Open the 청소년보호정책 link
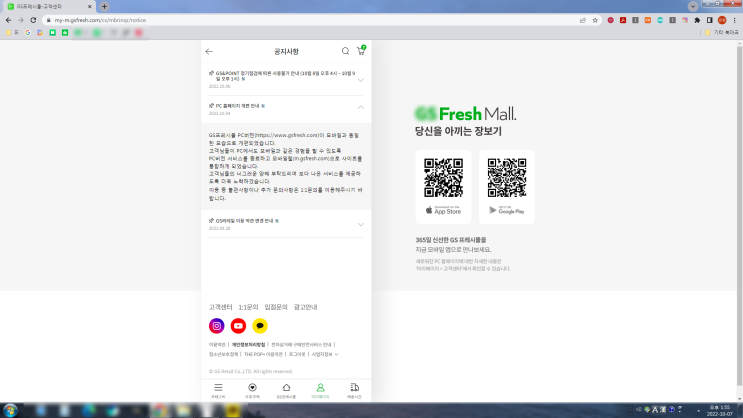The height and width of the screenshot is (418, 743). [224, 354]
